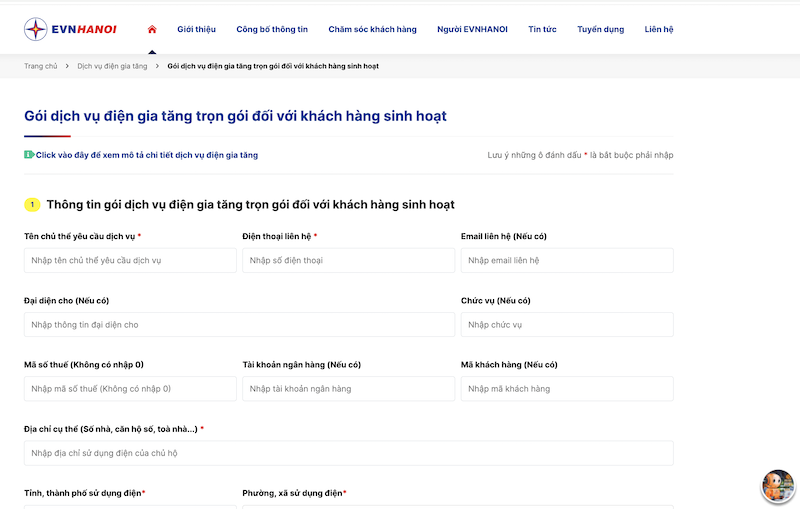Focus the Tài khoản ngân hàng input
Screen dimensions: 800x509
pyautogui.click(x=348, y=389)
